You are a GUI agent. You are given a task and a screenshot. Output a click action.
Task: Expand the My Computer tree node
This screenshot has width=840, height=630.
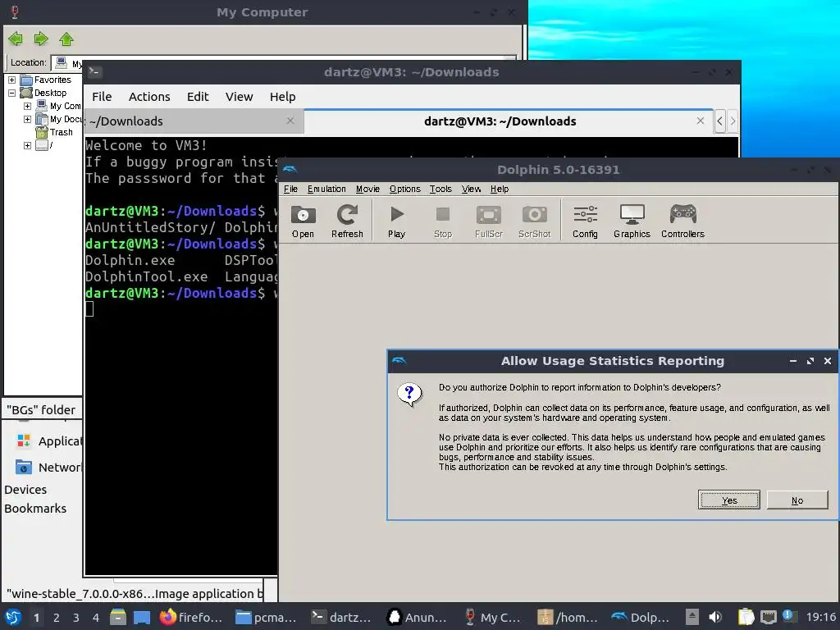[x=27, y=106]
